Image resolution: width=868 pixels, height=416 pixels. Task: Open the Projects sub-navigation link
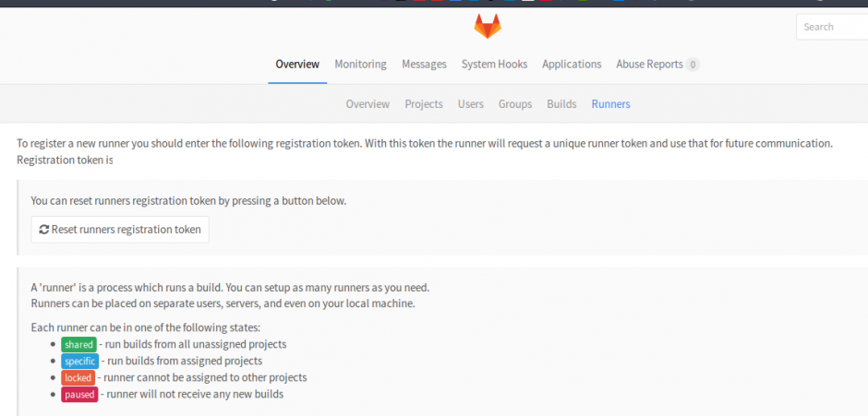point(424,104)
